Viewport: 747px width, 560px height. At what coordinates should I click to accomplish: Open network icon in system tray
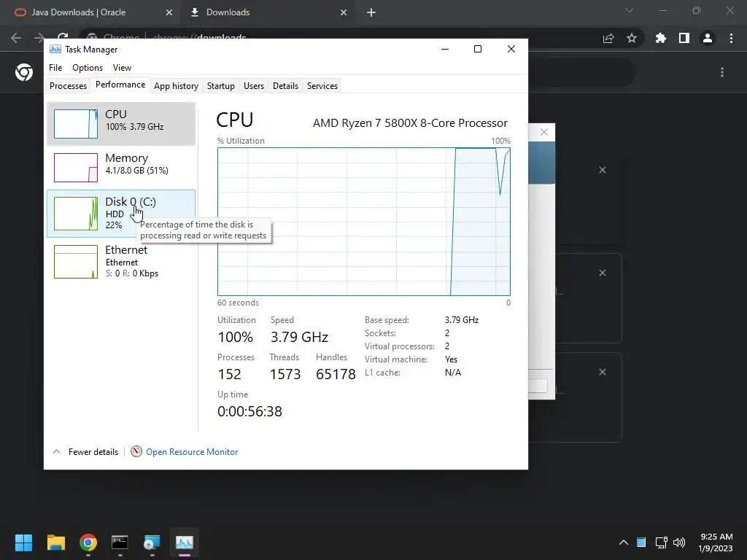661,542
